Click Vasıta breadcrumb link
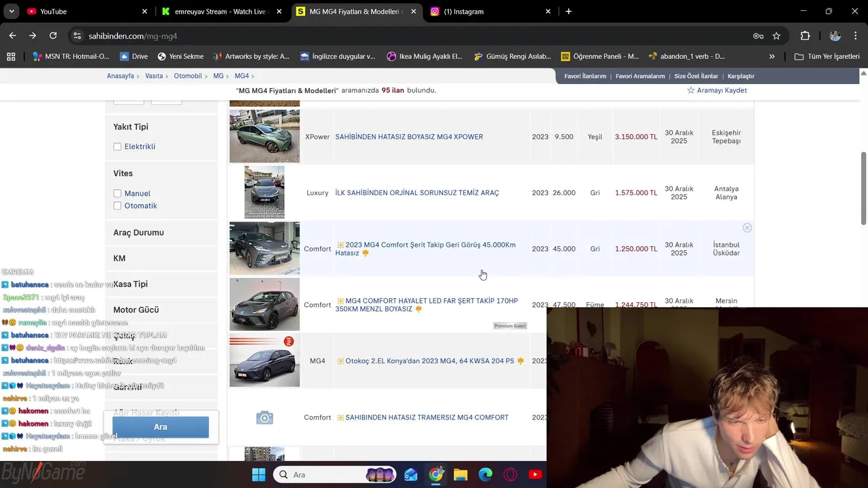This screenshot has width=868, height=488. (x=154, y=76)
